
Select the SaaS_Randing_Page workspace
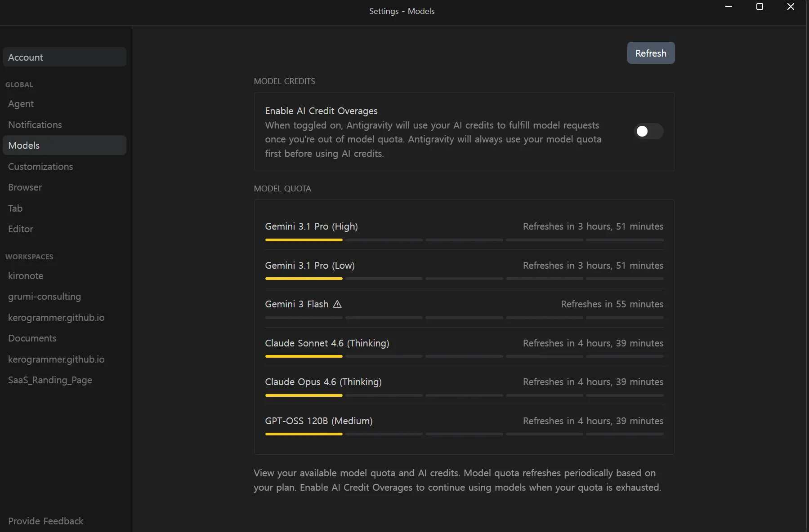(x=50, y=380)
